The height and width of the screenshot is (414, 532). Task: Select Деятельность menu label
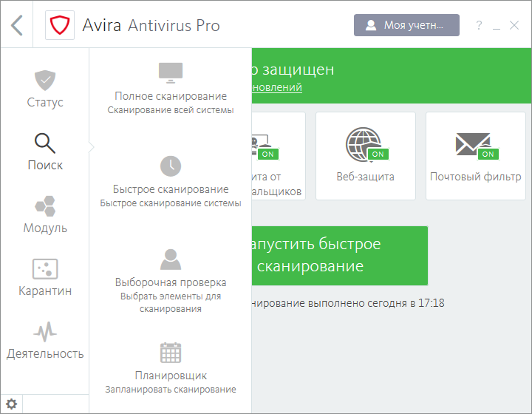[x=45, y=353]
